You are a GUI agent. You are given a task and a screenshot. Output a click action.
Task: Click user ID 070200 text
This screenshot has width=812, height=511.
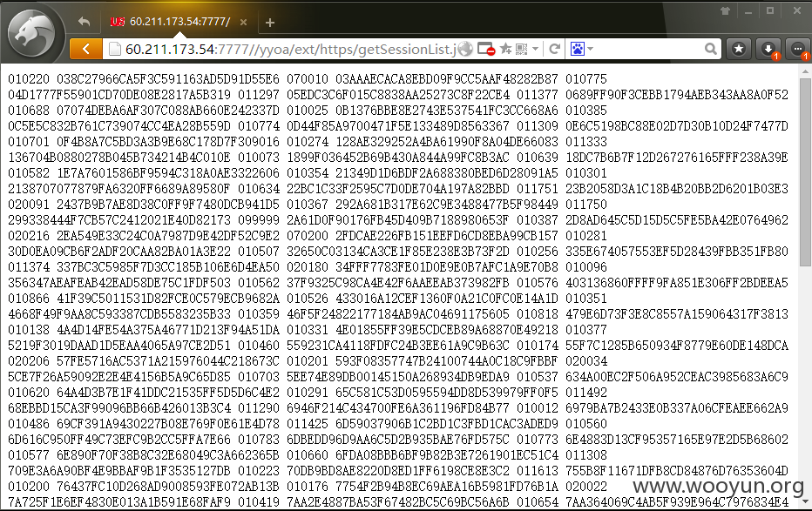(x=308, y=236)
